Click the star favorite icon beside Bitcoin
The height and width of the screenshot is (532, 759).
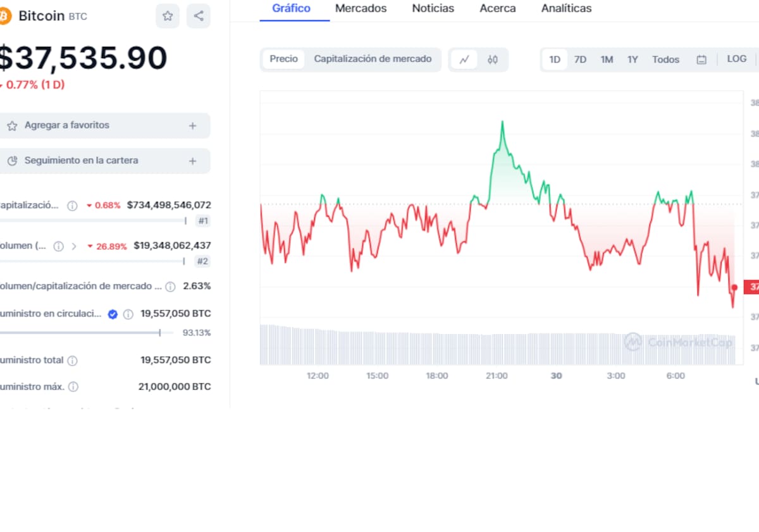168,16
